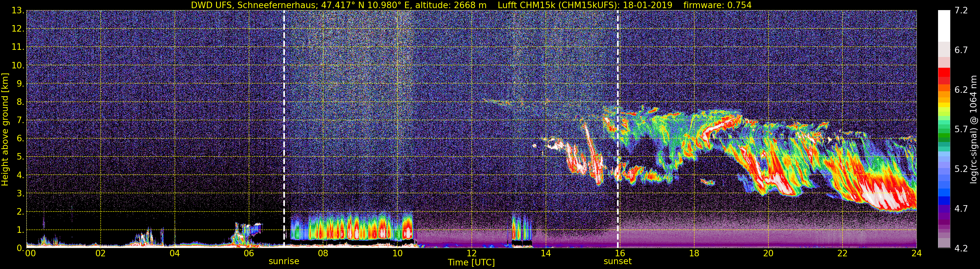Screen dimensions: 980x269
Task: Click the white section of the colorbar
Action: [944, 26]
